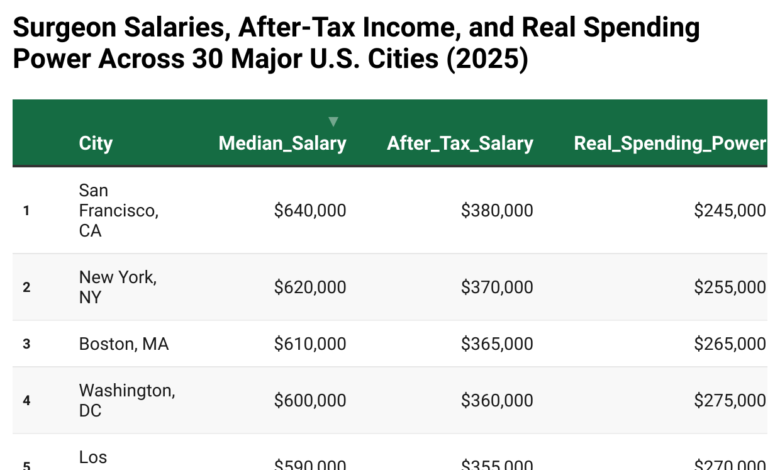The image size is (780, 470).
Task: Click the $640,000 median salary cell
Action: [x=310, y=210]
